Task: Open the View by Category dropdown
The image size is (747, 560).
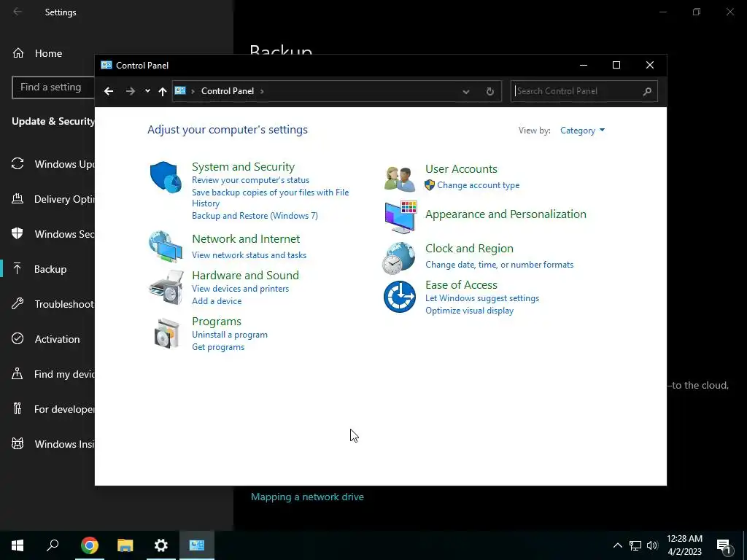Action: coord(582,131)
